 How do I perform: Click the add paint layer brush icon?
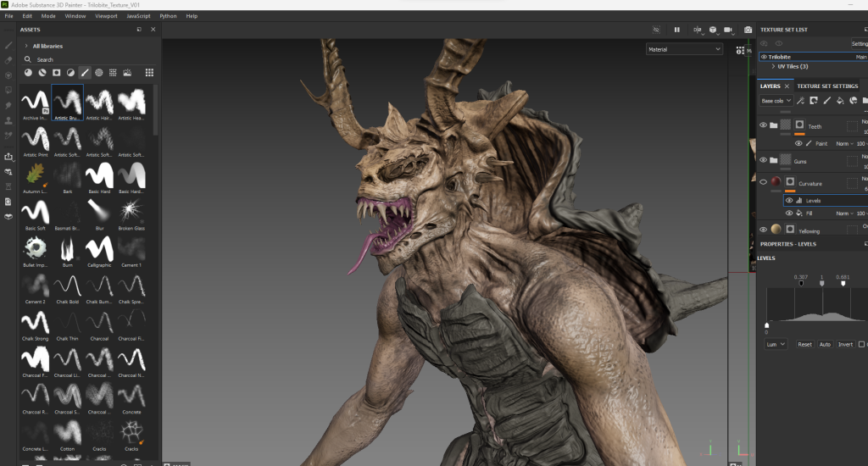[x=826, y=100]
